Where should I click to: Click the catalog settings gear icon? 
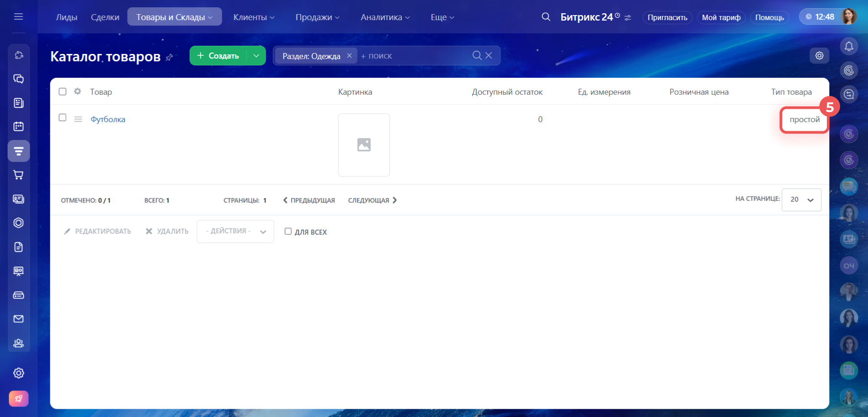click(819, 55)
